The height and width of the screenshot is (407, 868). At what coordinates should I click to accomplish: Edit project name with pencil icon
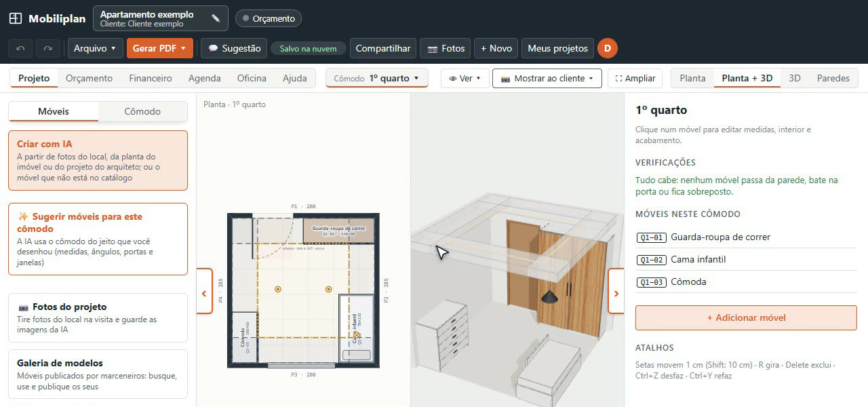pyautogui.click(x=216, y=18)
